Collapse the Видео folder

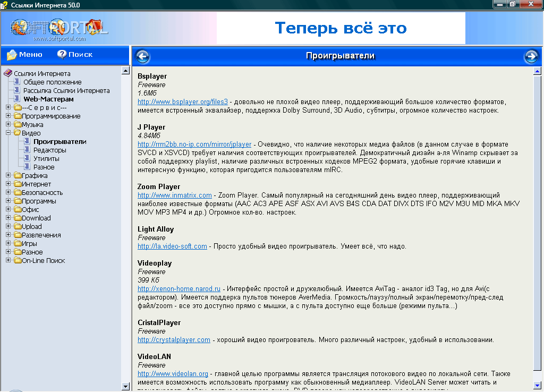(x=8, y=133)
